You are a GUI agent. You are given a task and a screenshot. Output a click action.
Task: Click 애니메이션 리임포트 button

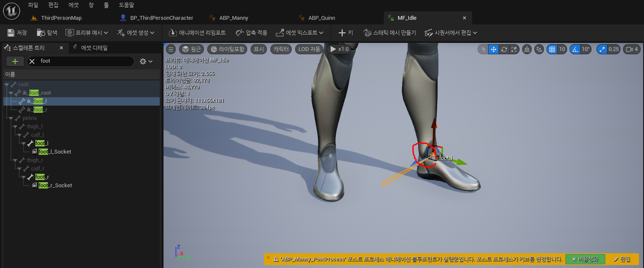tap(197, 32)
